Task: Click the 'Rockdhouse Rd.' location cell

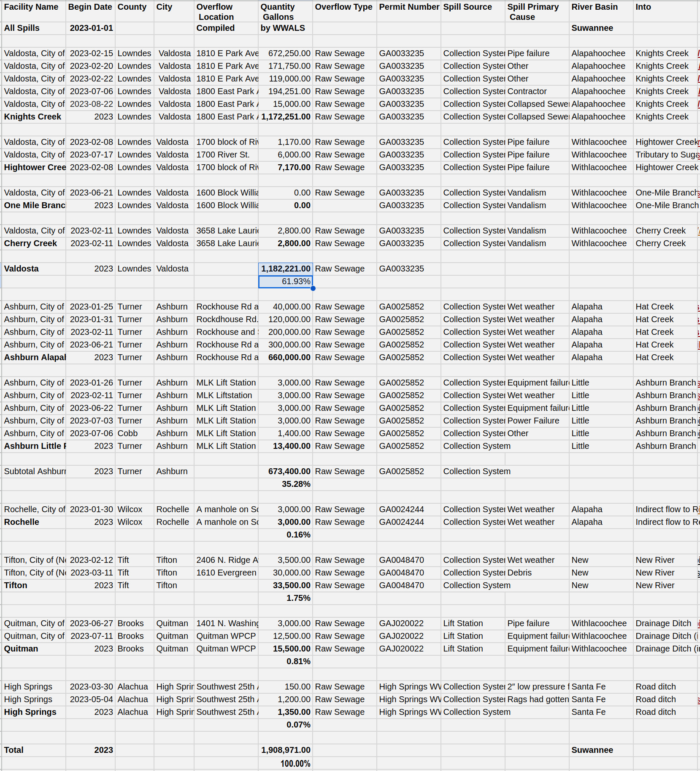Action: point(226,320)
